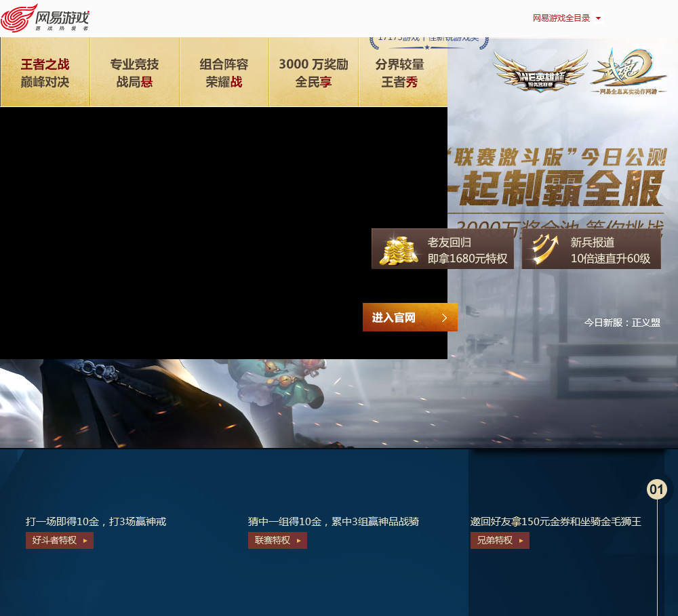Open the 新兵报道 10倍速直升60级 banner
Screen dimensions: 678x616
click(x=591, y=249)
